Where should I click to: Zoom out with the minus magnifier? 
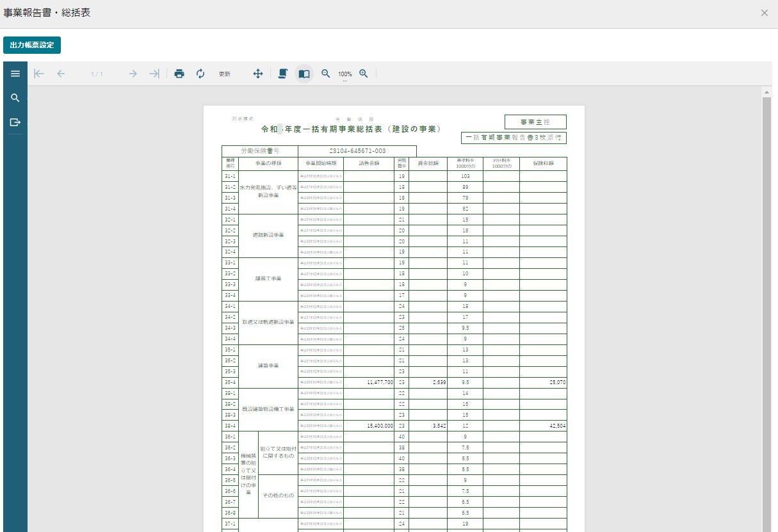tap(326, 74)
